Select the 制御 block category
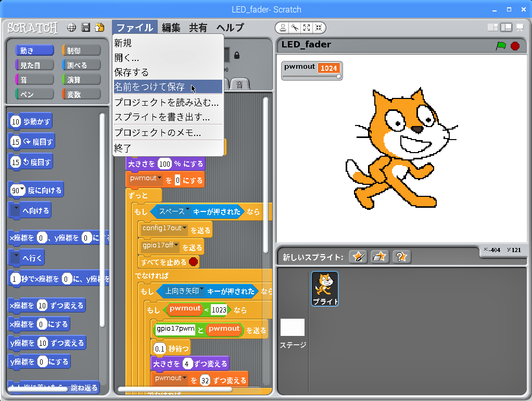This screenshot has width=532, height=401. click(81, 51)
